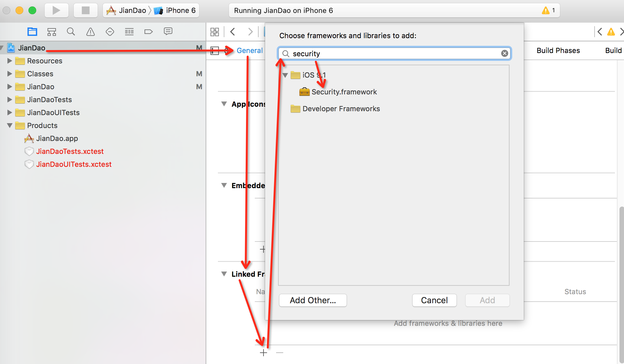Select Security.framework from results
The height and width of the screenshot is (364, 624).
coord(345,91)
